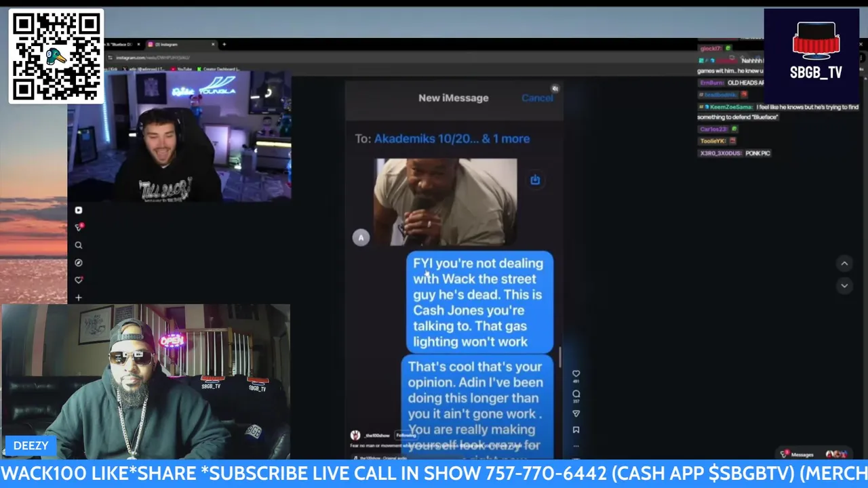Click the 'FYI you're not dealing' message bubble

tap(479, 302)
